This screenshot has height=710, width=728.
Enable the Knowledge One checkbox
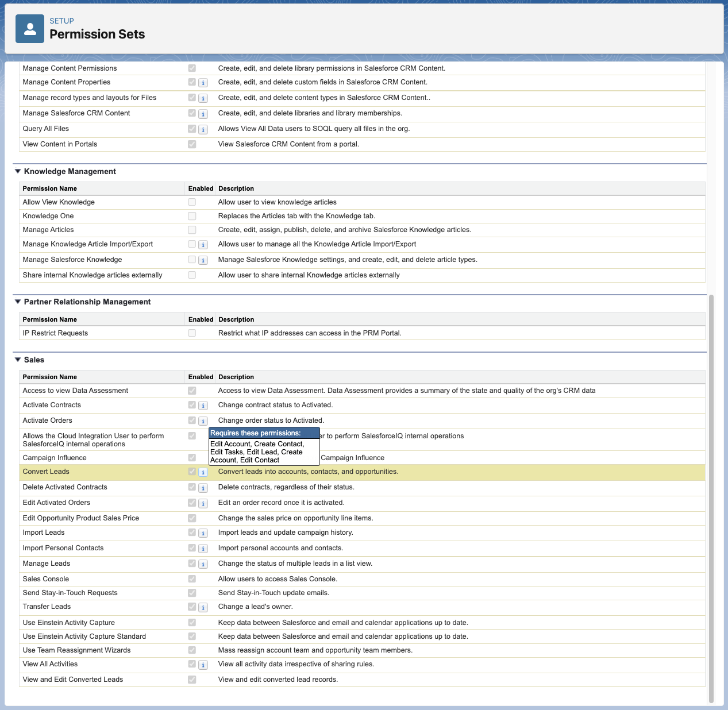pyautogui.click(x=192, y=216)
